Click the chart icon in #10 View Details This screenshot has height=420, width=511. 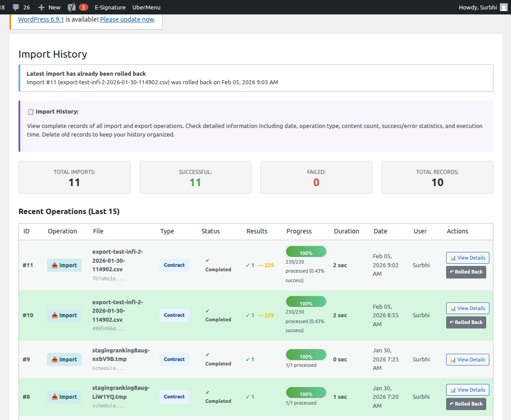453,308
